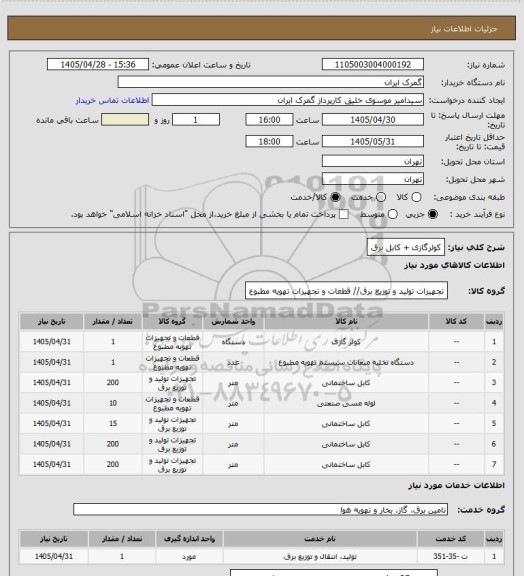Select the کابل ساختمانی cell in row 5
524x576 pixels.
point(346,424)
